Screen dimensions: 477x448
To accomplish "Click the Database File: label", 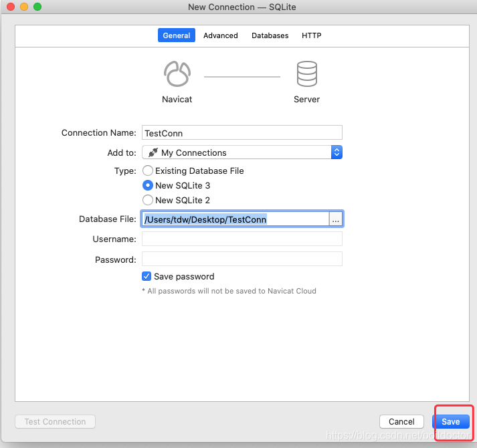I will (x=108, y=219).
